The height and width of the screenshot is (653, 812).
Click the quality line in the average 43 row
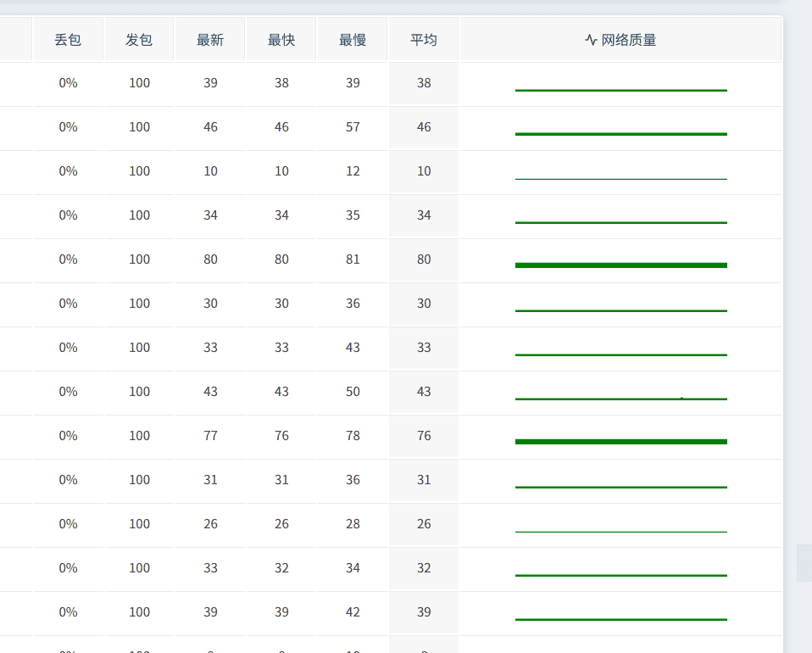pyautogui.click(x=620, y=399)
